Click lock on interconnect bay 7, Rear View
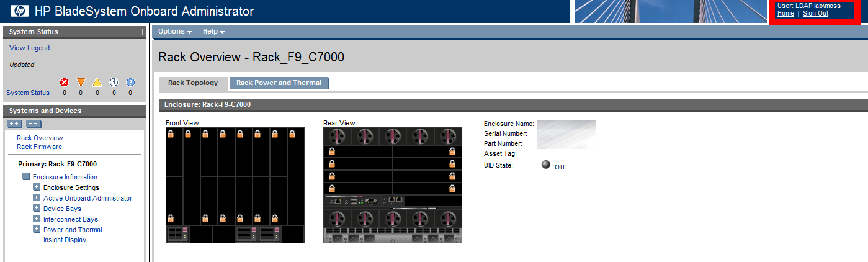This screenshot has height=262, width=868. [x=332, y=188]
